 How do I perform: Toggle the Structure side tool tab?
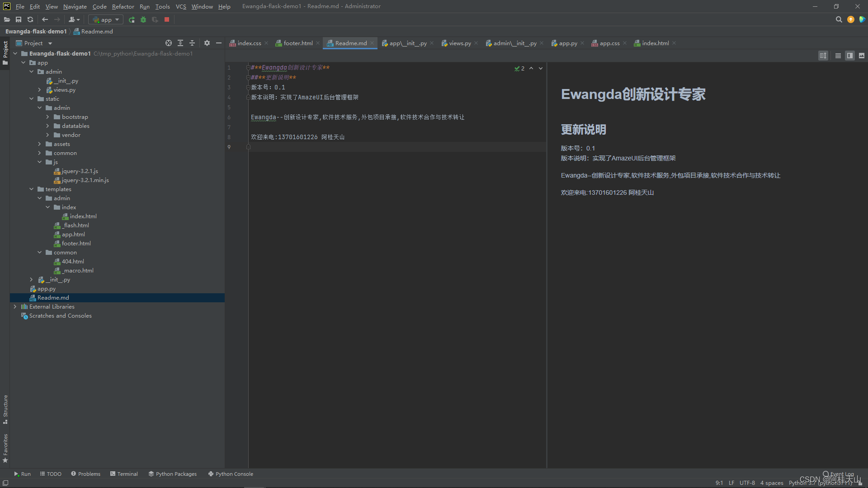[5, 409]
